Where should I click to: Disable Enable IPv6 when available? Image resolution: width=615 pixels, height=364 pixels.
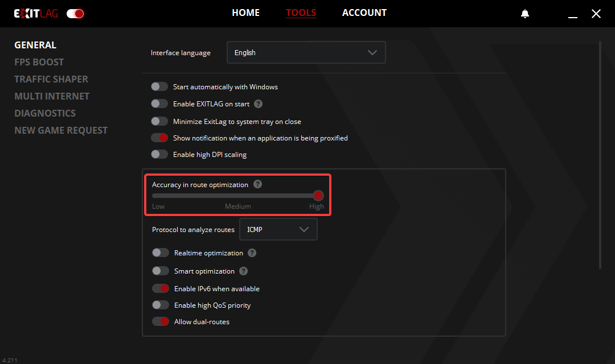point(161,288)
